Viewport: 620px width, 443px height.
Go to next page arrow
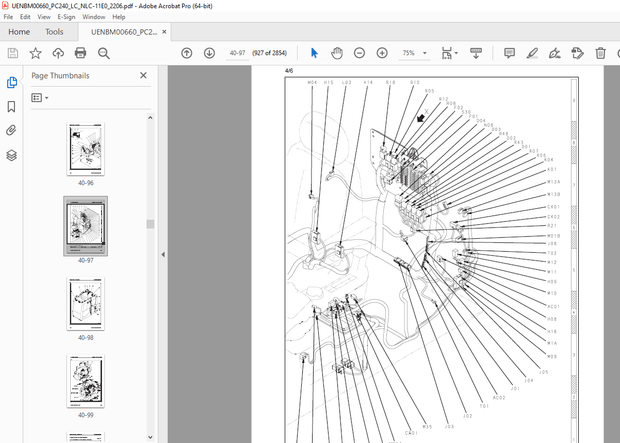[209, 53]
